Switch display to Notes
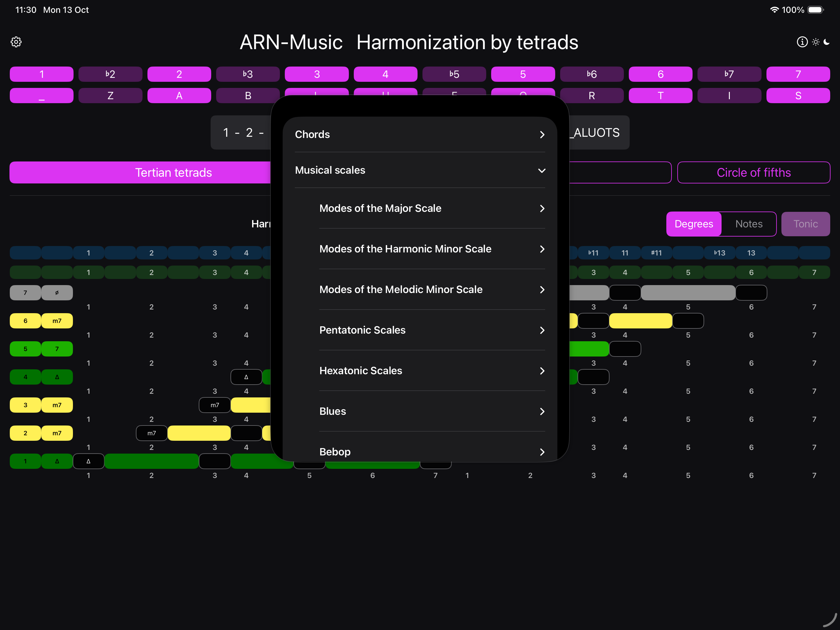 pos(748,224)
